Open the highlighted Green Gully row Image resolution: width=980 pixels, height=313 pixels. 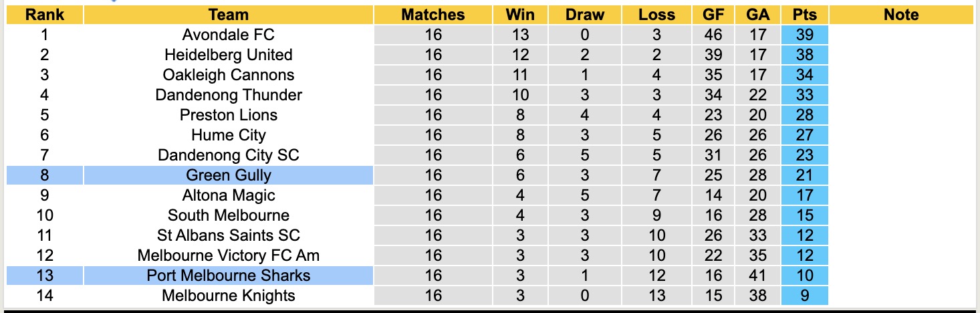coord(228,175)
